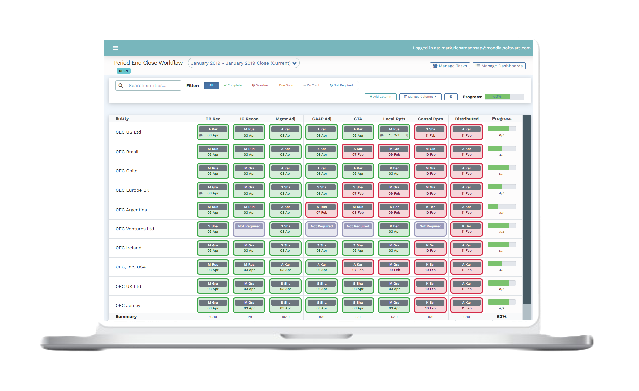
Task: Click the Summary row label
Action: pos(126,317)
